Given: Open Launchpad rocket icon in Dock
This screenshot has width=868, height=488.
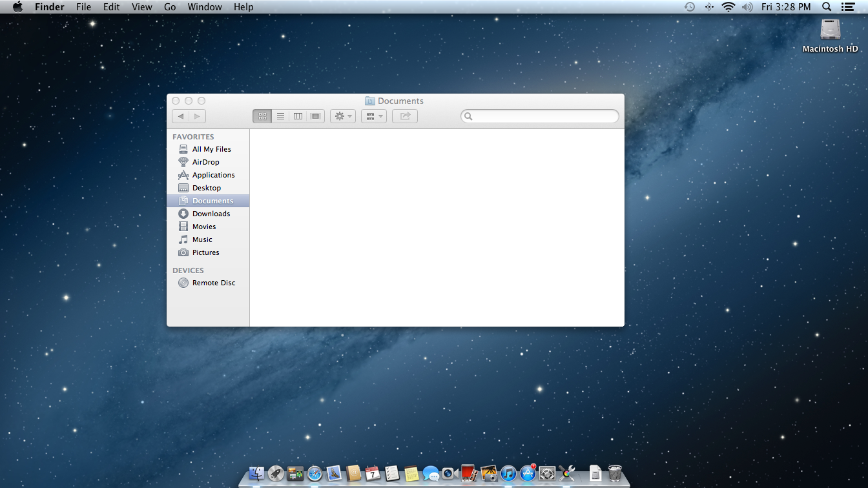Looking at the screenshot, I should point(276,474).
